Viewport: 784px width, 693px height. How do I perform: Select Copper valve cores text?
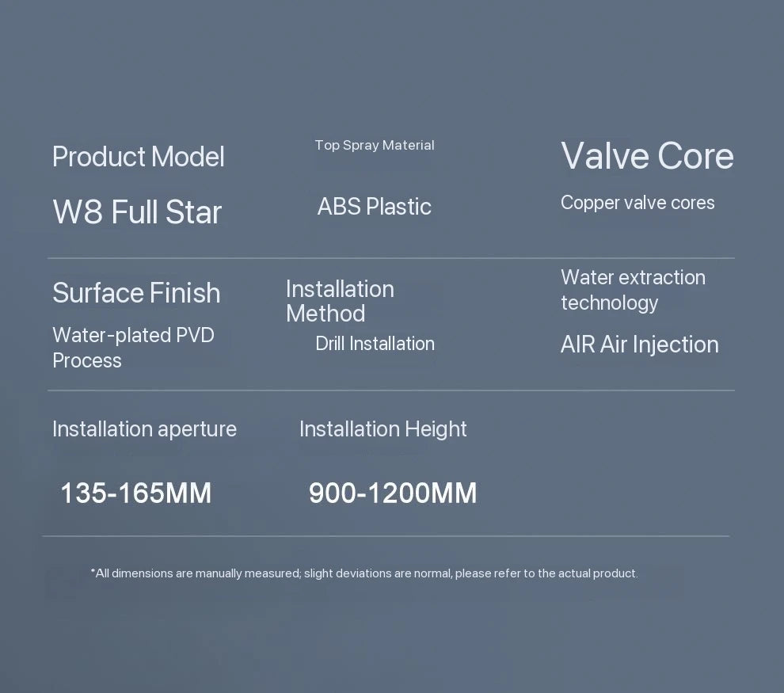coord(637,203)
